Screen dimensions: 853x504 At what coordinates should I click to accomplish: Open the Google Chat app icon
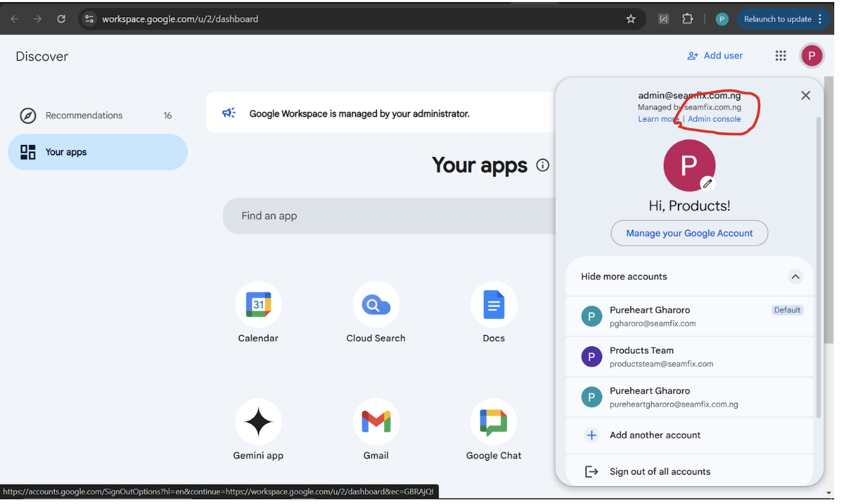493,422
